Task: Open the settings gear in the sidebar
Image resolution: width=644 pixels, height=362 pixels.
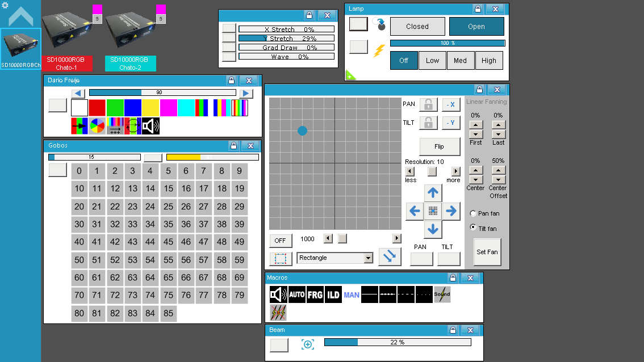Action: 5,5
